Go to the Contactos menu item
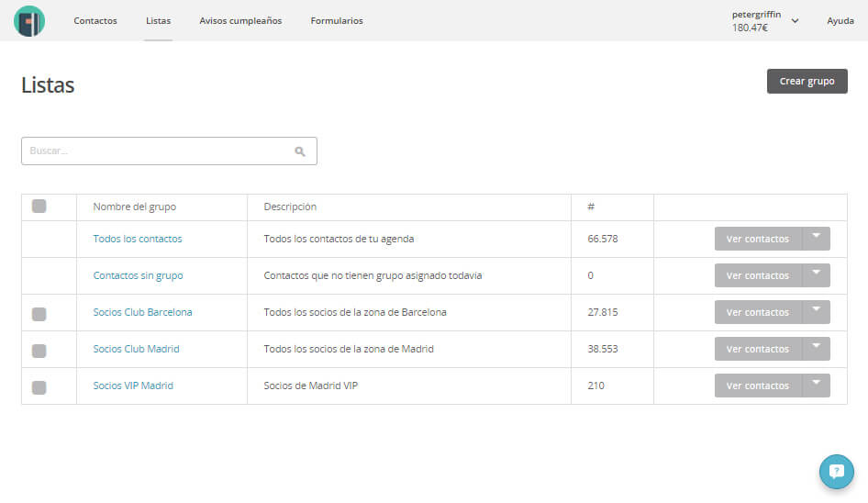The width and height of the screenshot is (868, 503). click(95, 20)
